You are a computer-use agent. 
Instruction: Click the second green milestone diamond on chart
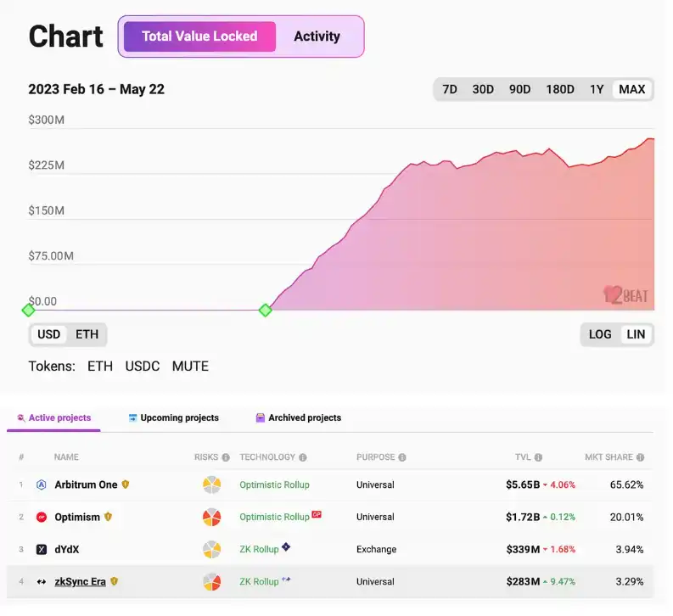point(266,311)
